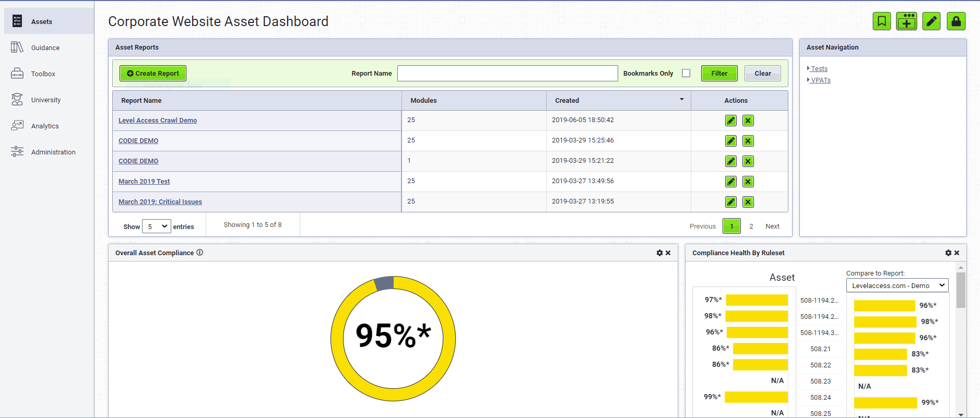Open Analytics in the left sidebar

pos(45,126)
